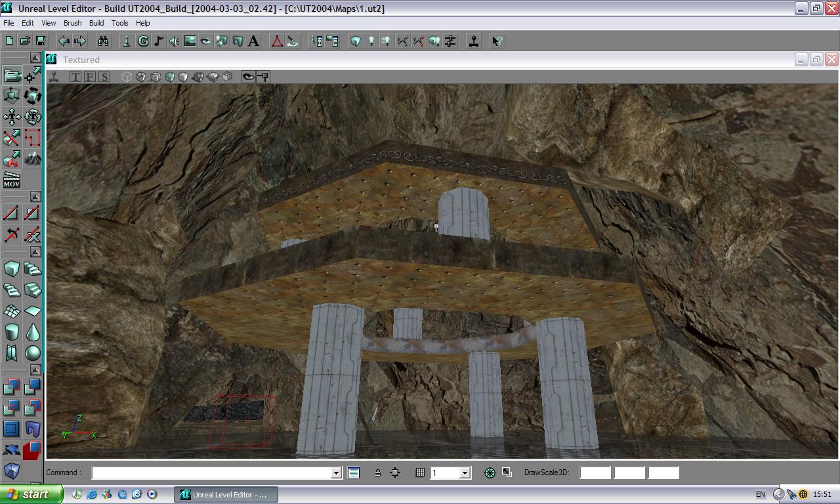Image resolution: width=840 pixels, height=504 pixels.
Task: Switch viewport to Front view F
Action: pos(90,77)
